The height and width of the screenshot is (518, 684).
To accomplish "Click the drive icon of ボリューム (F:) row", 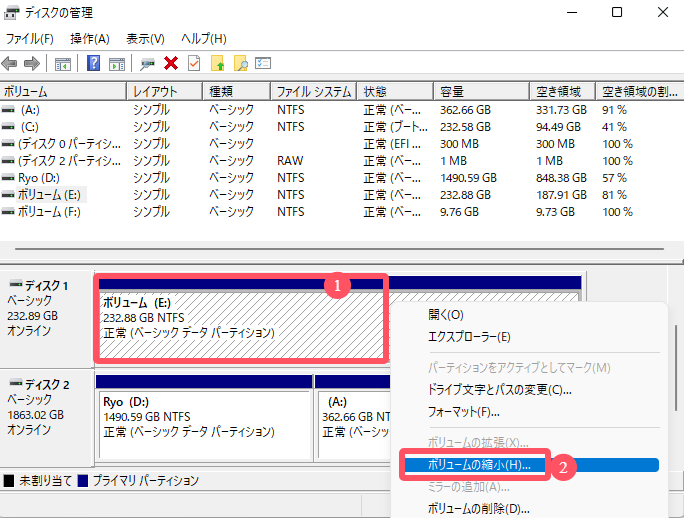I will click(x=8, y=212).
